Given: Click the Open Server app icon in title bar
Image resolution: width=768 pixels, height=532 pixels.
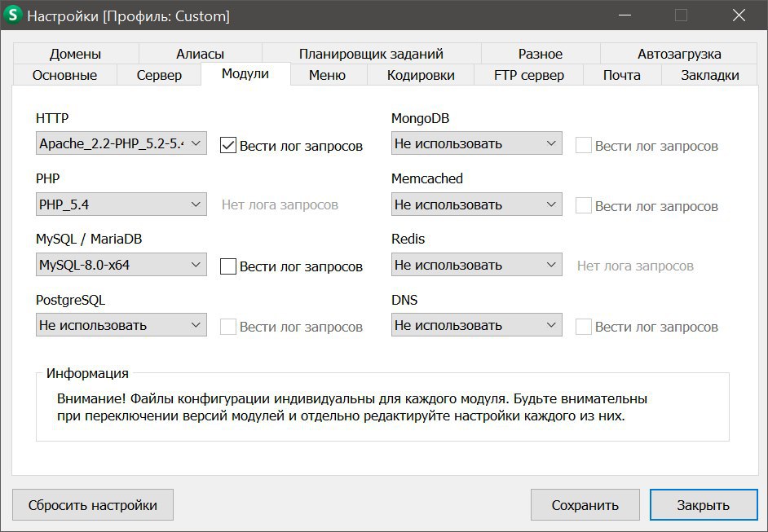Looking at the screenshot, I should point(13,15).
